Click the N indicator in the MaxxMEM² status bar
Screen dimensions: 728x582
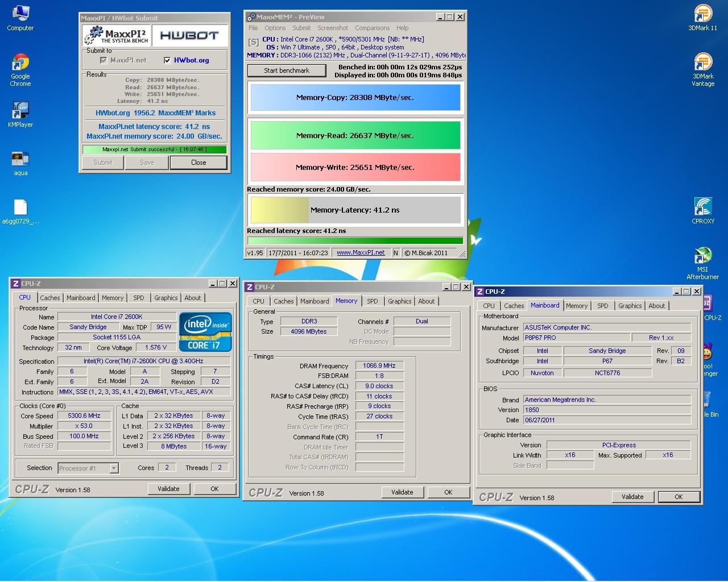[396, 253]
